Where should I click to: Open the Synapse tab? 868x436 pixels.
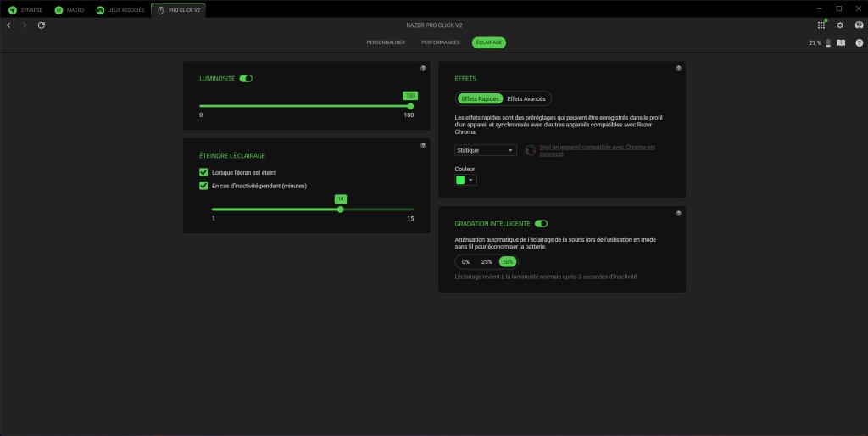pos(25,10)
